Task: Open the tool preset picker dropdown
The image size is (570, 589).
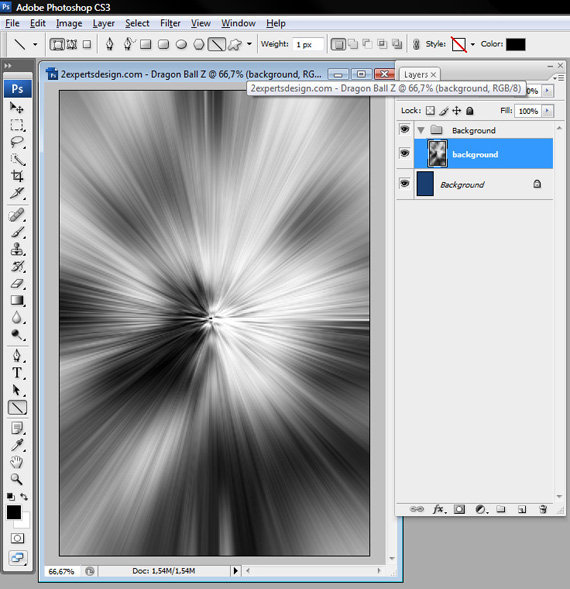Action: coord(35,44)
